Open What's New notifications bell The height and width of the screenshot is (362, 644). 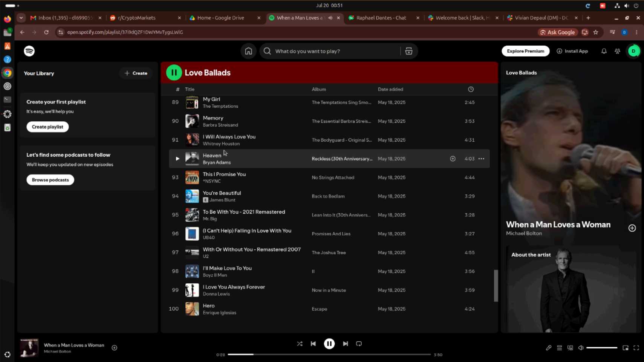pyautogui.click(x=604, y=51)
